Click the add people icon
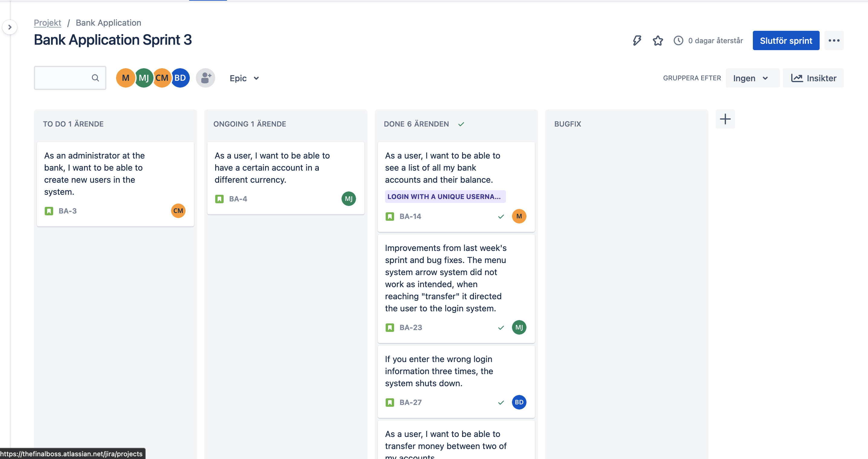The height and width of the screenshot is (459, 868). [206, 78]
